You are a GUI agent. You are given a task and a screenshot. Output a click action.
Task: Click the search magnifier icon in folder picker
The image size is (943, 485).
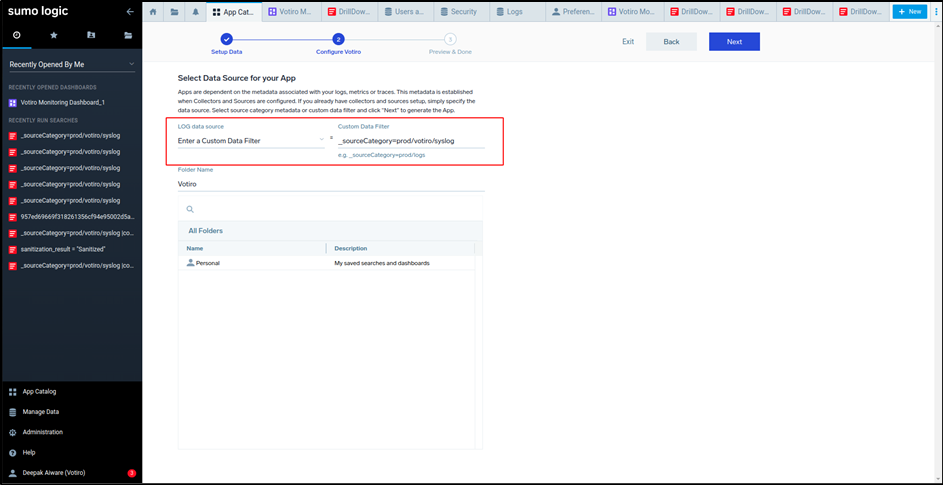coord(189,209)
